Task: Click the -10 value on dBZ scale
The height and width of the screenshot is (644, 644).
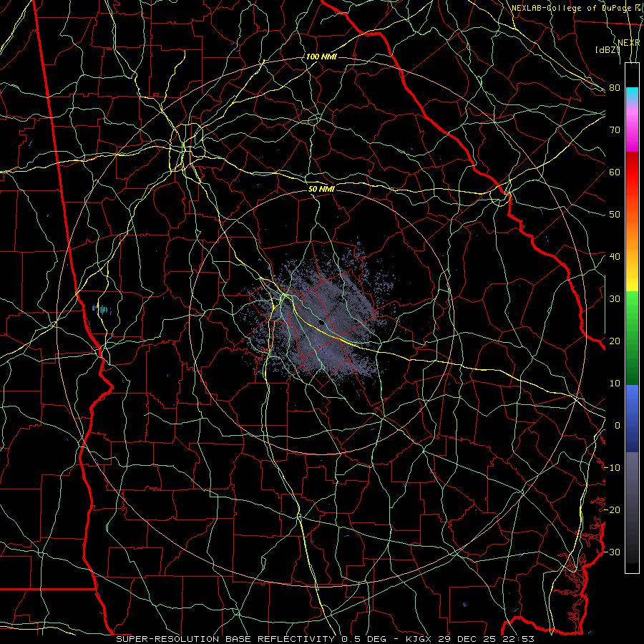Action: tap(612, 468)
